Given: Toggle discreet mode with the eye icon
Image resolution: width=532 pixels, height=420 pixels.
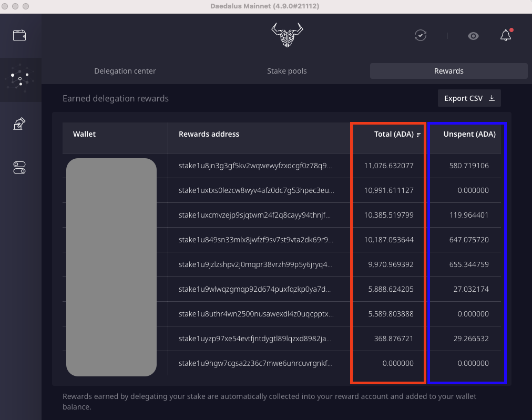Looking at the screenshot, I should tap(473, 36).
